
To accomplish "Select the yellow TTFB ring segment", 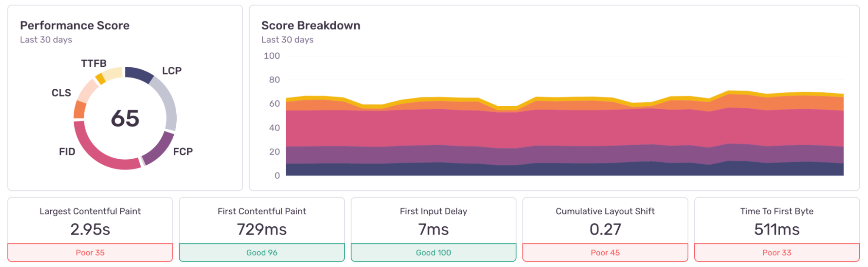I will pos(100,78).
